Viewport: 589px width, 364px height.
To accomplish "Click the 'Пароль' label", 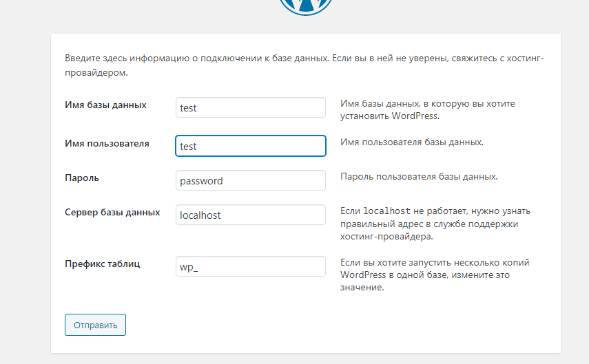I will pos(82,178).
